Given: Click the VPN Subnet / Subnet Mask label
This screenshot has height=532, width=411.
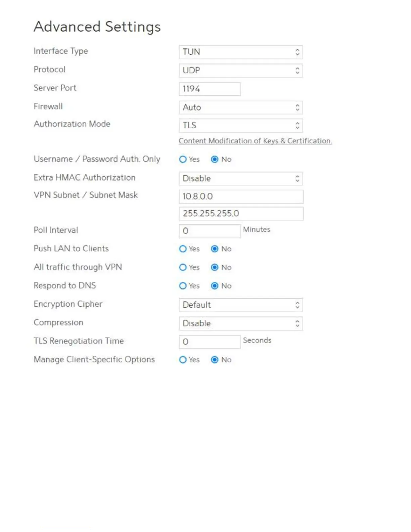Looking at the screenshot, I should pyautogui.click(x=86, y=195).
